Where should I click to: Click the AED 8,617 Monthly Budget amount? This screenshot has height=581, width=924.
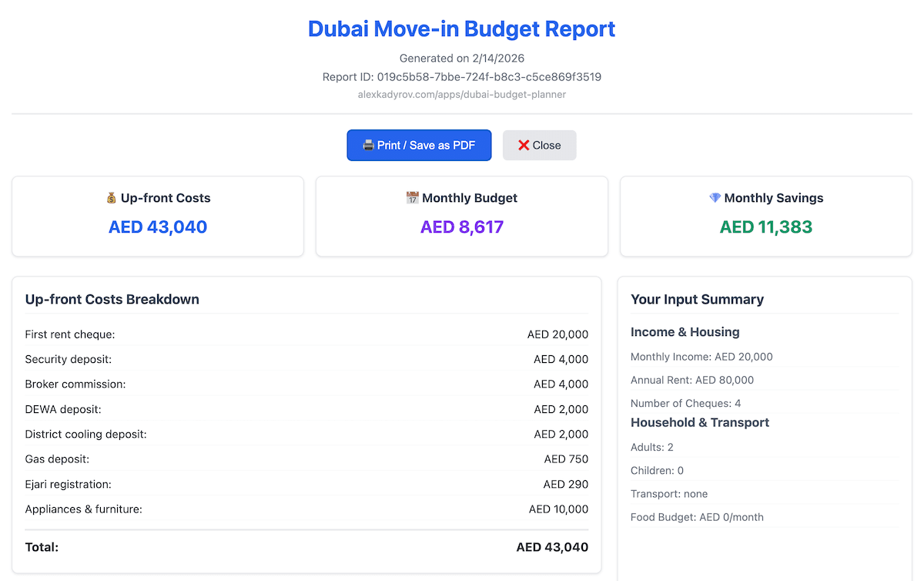click(x=462, y=227)
